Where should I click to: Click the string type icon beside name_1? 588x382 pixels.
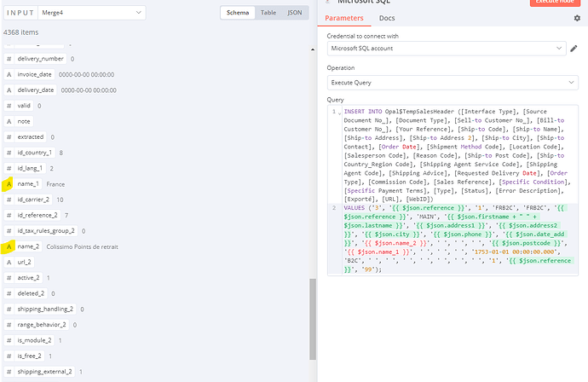(x=9, y=184)
